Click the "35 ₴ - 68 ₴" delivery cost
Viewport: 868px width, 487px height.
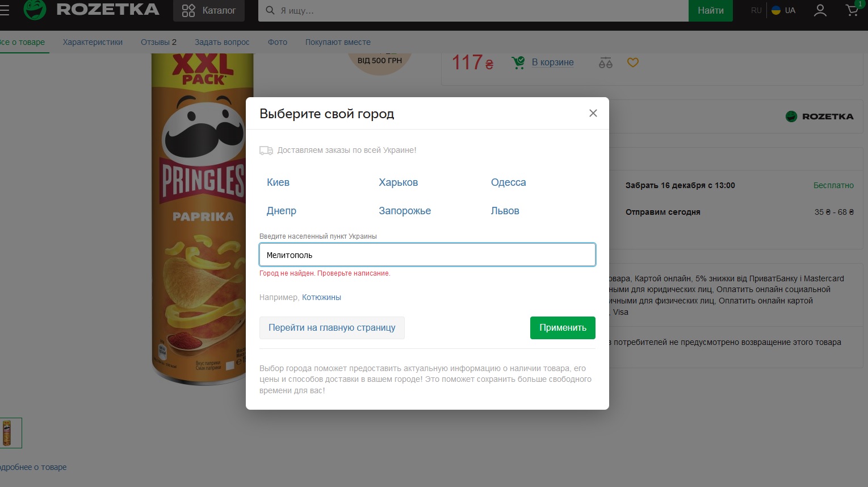pyautogui.click(x=834, y=212)
